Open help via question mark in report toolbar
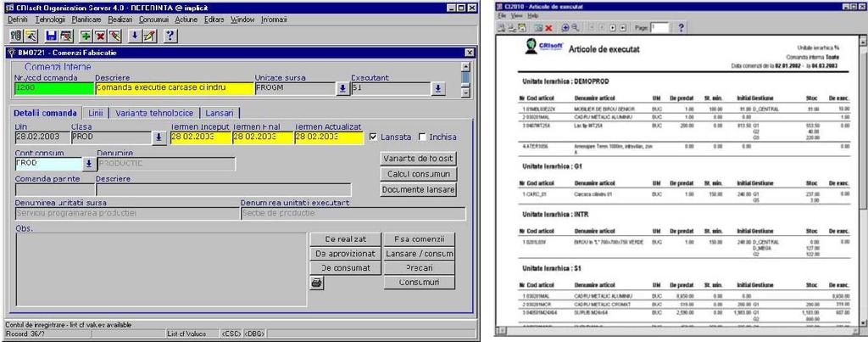The image size is (868, 342). pos(681,27)
